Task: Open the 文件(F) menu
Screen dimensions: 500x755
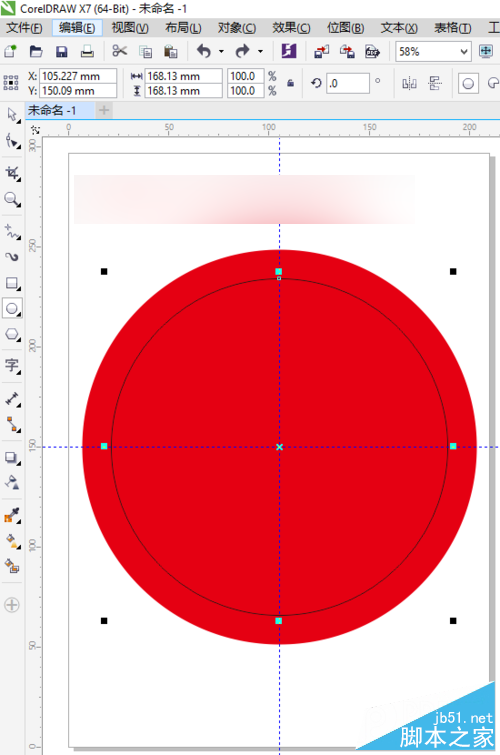Action: point(24,28)
